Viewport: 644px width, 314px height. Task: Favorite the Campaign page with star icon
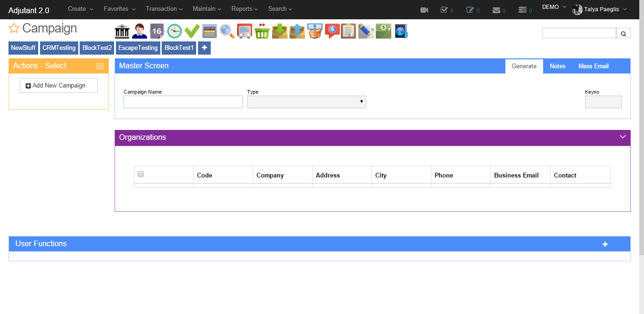pos(14,29)
